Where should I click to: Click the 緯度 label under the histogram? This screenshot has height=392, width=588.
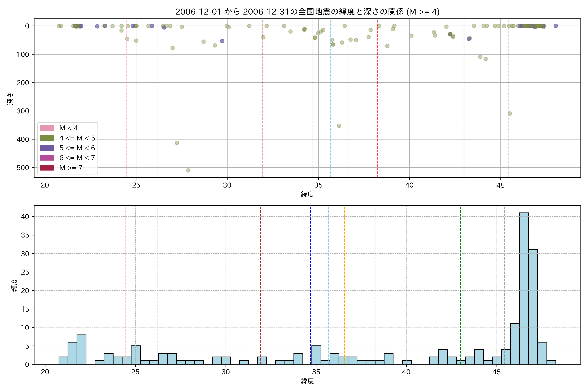tap(307, 381)
